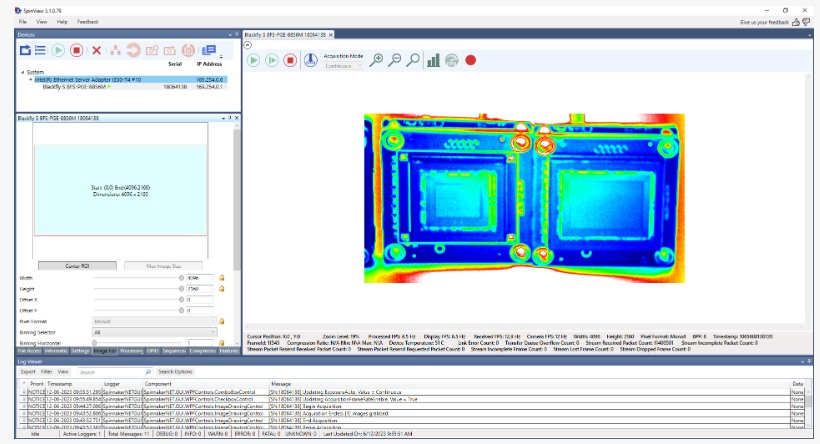Screen dimensions: 820x444
Task: Click the red X remove device icon
Action: click(96, 50)
